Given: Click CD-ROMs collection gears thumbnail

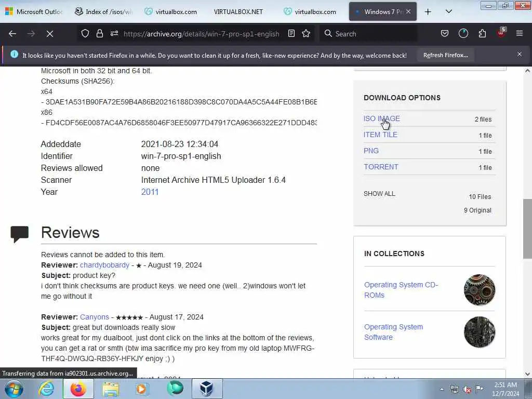Looking at the screenshot, I should point(479,290).
